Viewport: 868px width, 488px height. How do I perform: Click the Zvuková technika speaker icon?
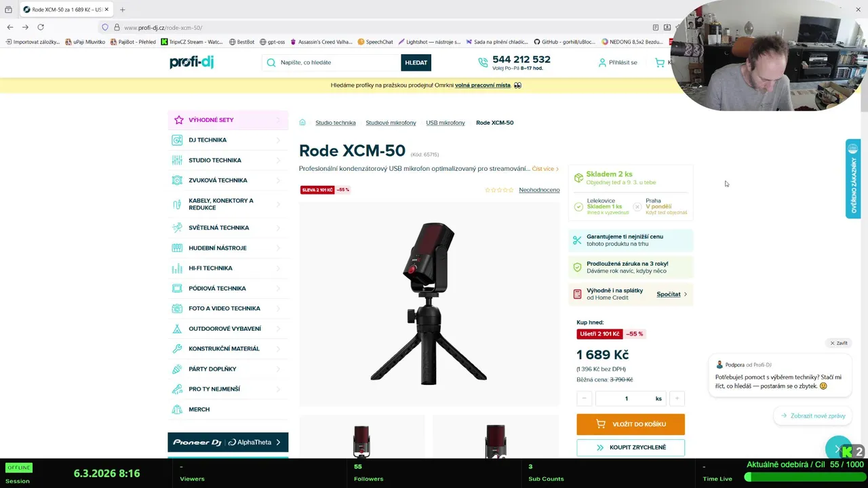[x=177, y=180]
